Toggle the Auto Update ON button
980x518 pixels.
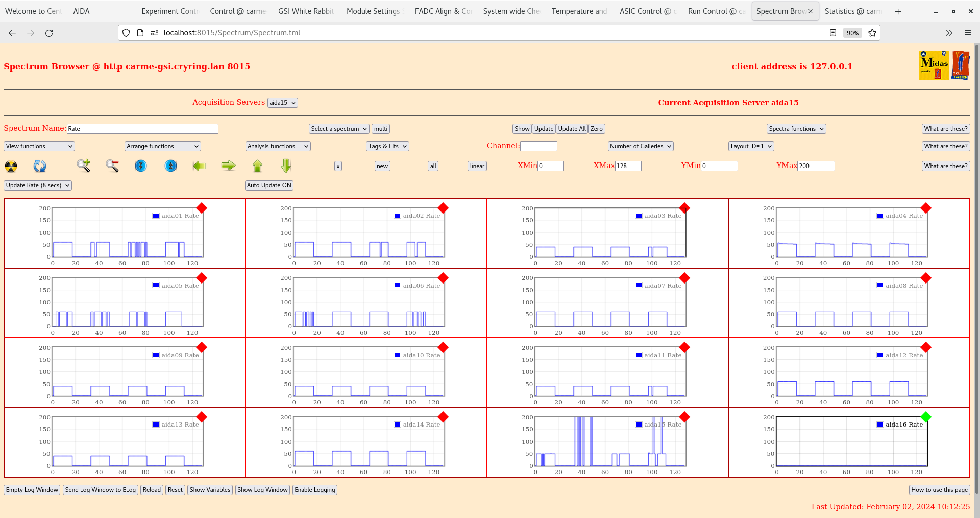pos(269,185)
